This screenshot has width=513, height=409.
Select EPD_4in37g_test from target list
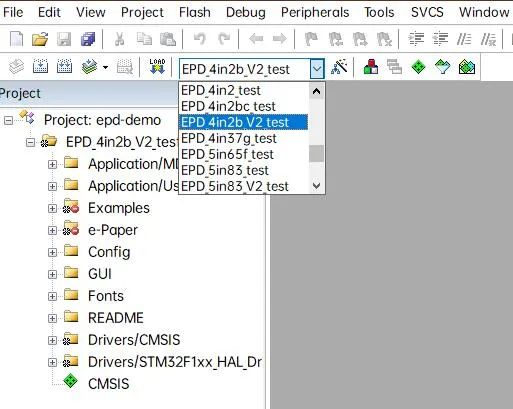(243, 138)
